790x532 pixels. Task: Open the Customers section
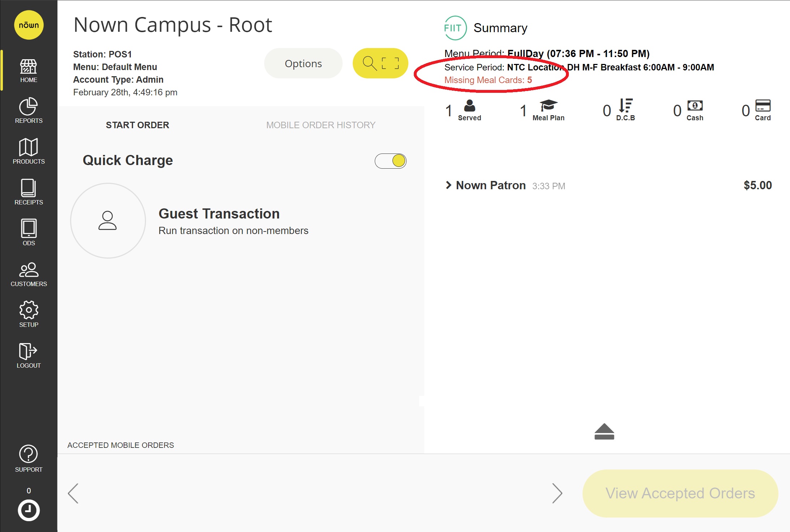tap(29, 274)
